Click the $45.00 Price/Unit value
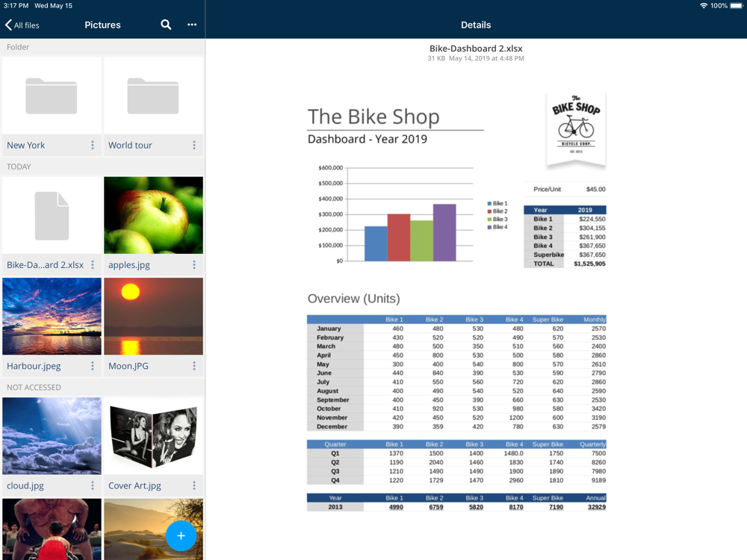Screen dimensions: 747x560 tap(595, 189)
